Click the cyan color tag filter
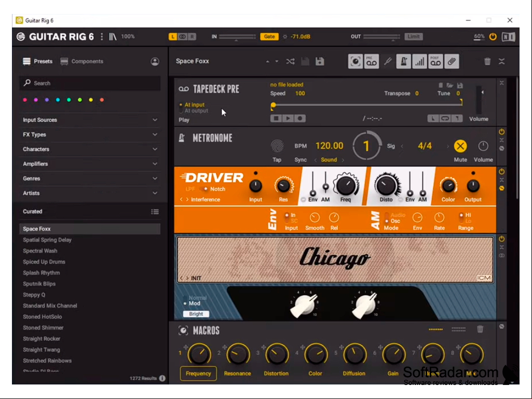 tap(58, 100)
